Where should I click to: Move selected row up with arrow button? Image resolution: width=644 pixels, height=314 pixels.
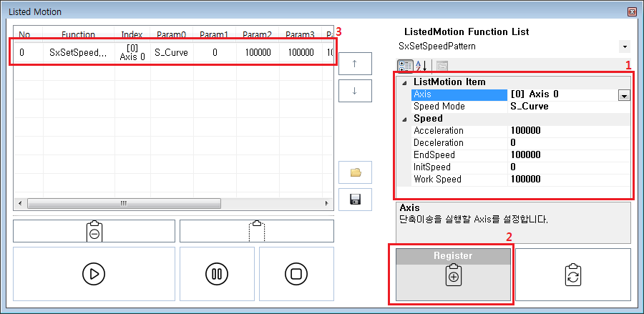tap(356, 63)
